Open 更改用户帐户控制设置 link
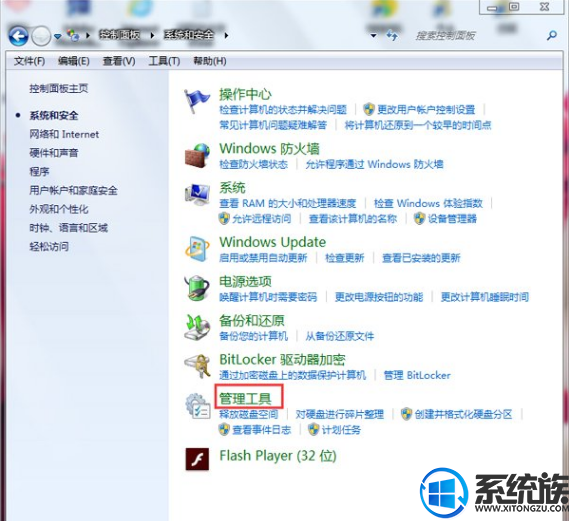569x521 pixels. tap(426, 110)
